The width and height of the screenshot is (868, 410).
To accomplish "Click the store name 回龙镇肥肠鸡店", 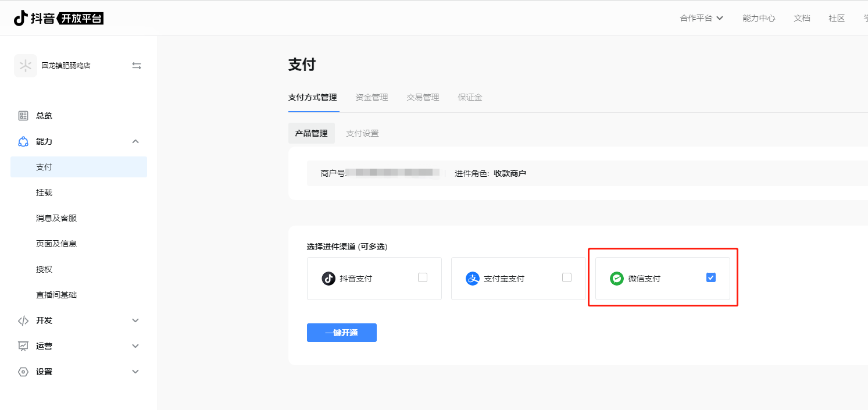I will click(66, 66).
